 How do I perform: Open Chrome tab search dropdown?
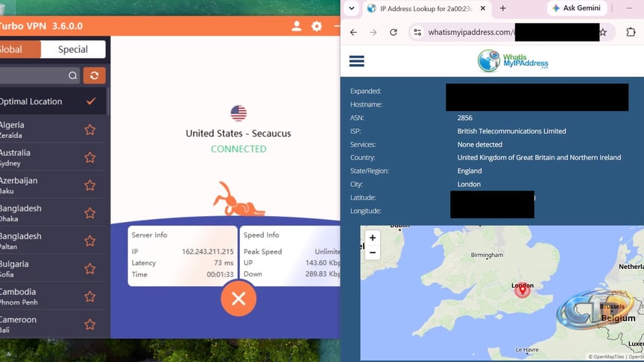[352, 8]
